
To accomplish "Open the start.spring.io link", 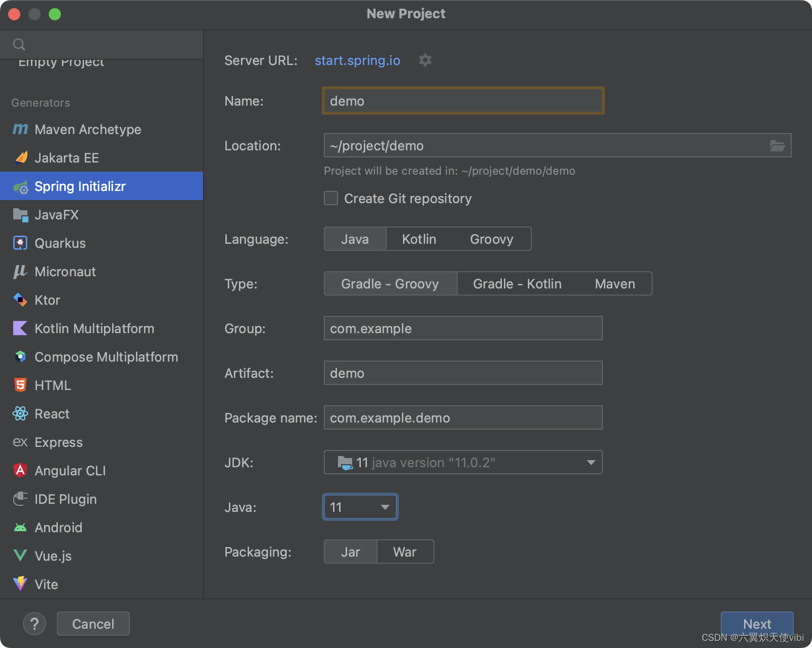I will (x=357, y=60).
